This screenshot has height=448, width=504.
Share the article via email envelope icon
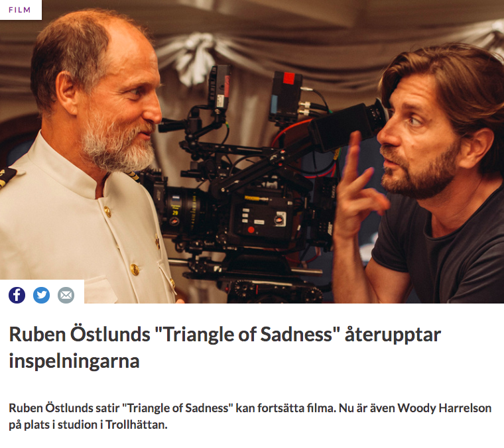pyautogui.click(x=66, y=295)
